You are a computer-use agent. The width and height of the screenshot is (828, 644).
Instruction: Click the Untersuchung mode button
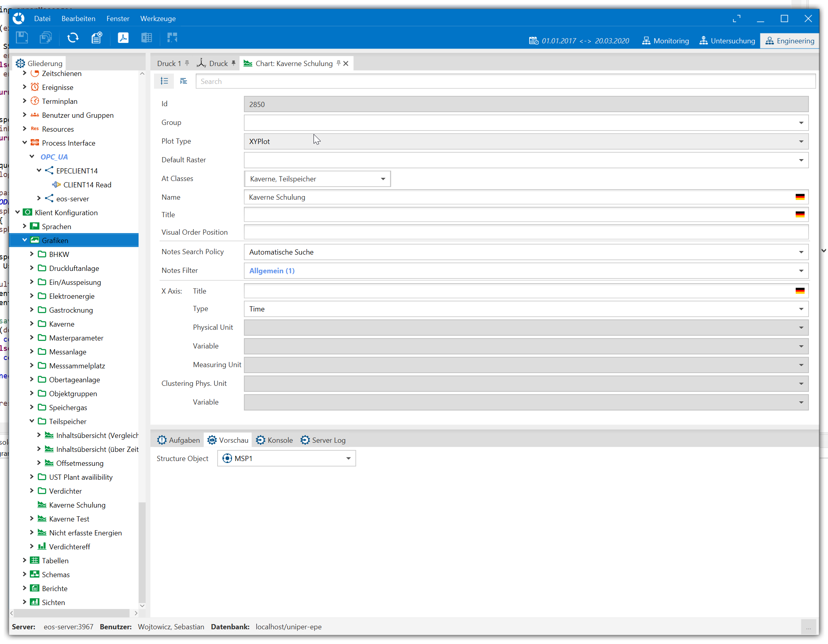coord(727,41)
